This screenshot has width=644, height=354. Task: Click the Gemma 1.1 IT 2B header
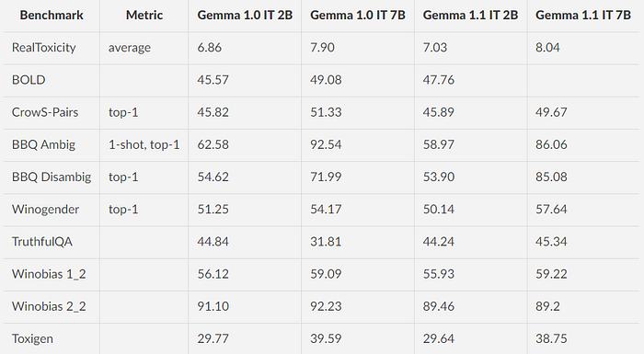471,16
